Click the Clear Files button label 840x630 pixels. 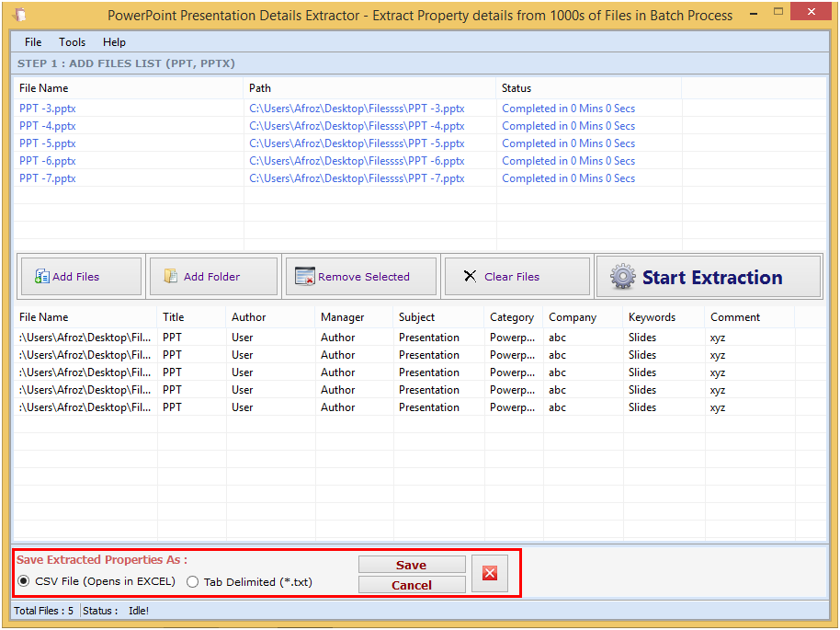pos(512,277)
